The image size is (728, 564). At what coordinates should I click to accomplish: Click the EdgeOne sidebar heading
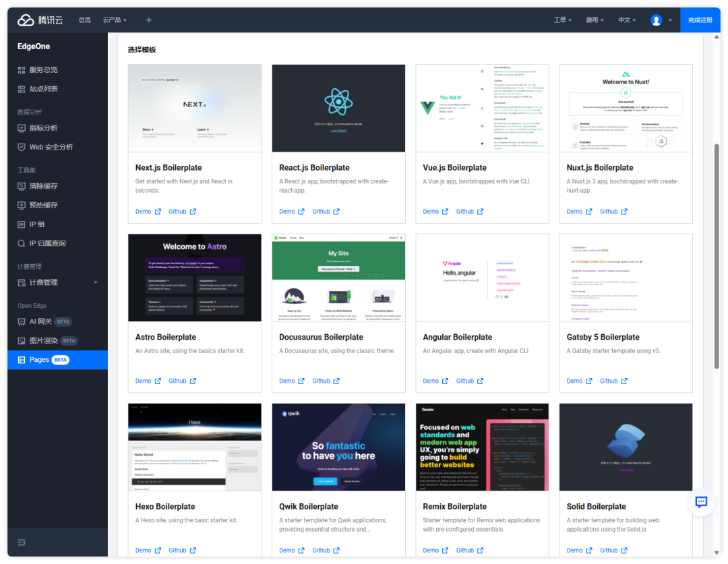pos(34,46)
